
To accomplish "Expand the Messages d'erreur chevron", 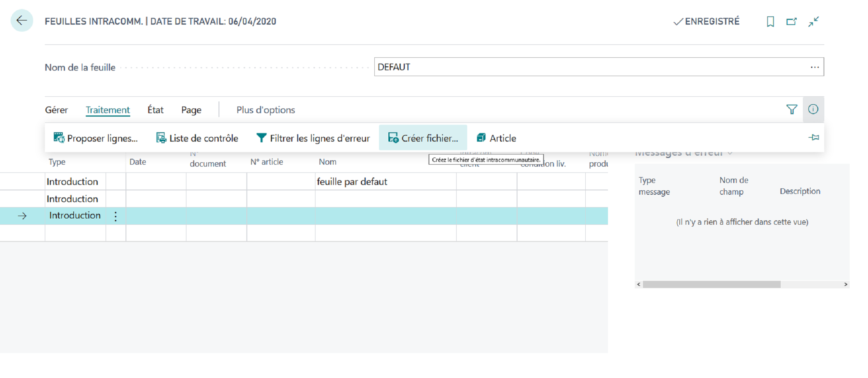I will 730,153.
